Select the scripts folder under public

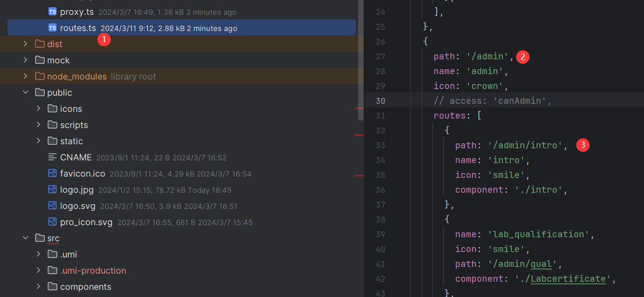click(x=74, y=125)
